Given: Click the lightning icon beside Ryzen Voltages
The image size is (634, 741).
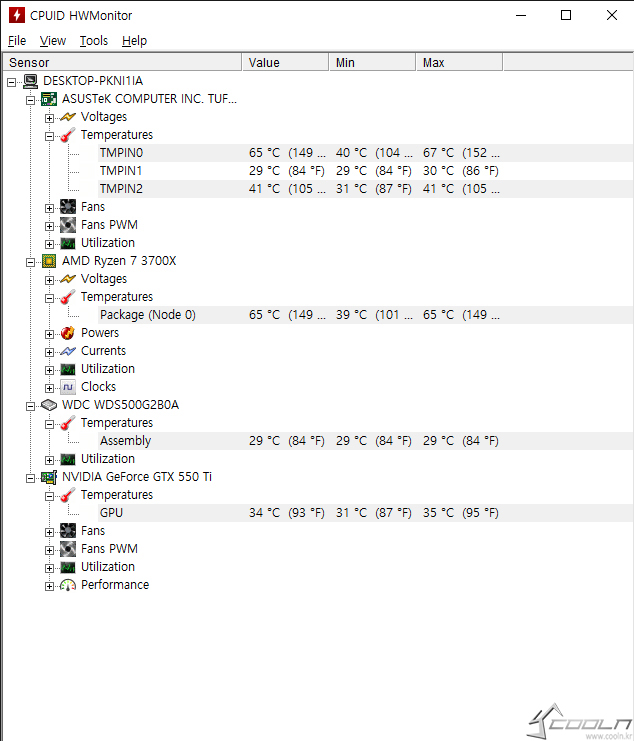Looking at the screenshot, I should pyautogui.click(x=68, y=279).
